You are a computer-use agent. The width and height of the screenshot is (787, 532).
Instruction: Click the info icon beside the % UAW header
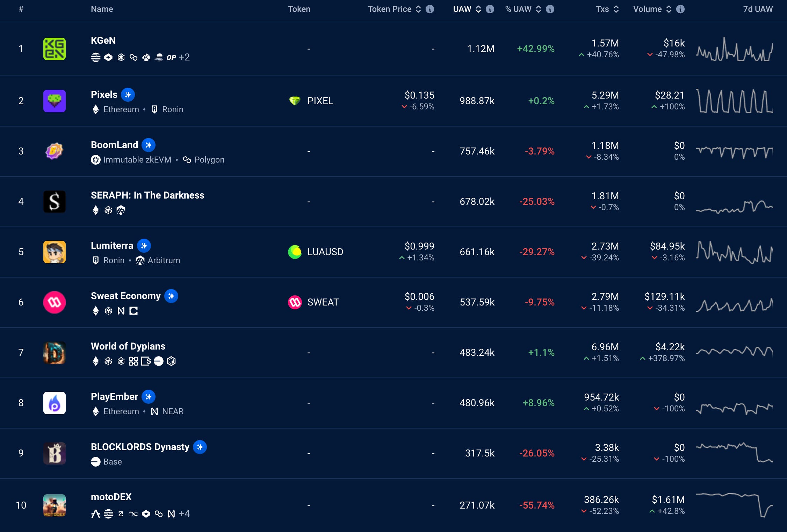[550, 9]
